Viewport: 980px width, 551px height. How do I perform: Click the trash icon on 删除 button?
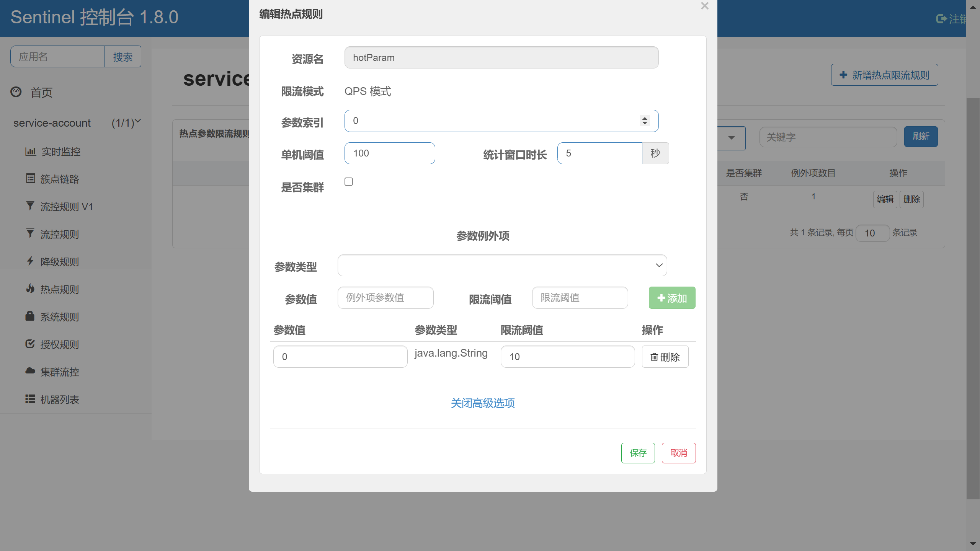[x=654, y=357]
